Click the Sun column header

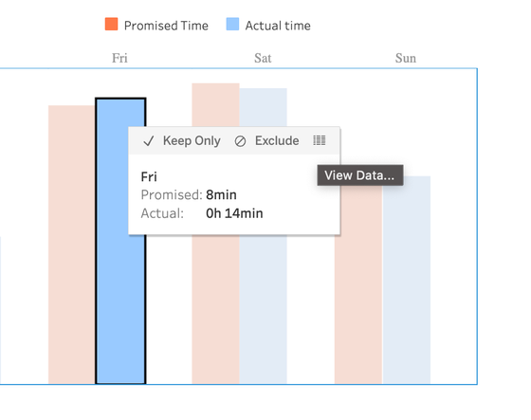[406, 58]
